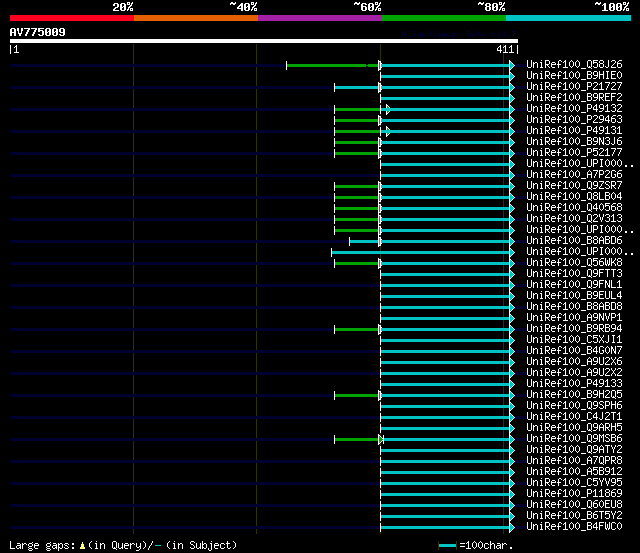Open hit UniRef100_Q9ATY2
The image size is (640, 553).
point(574,450)
